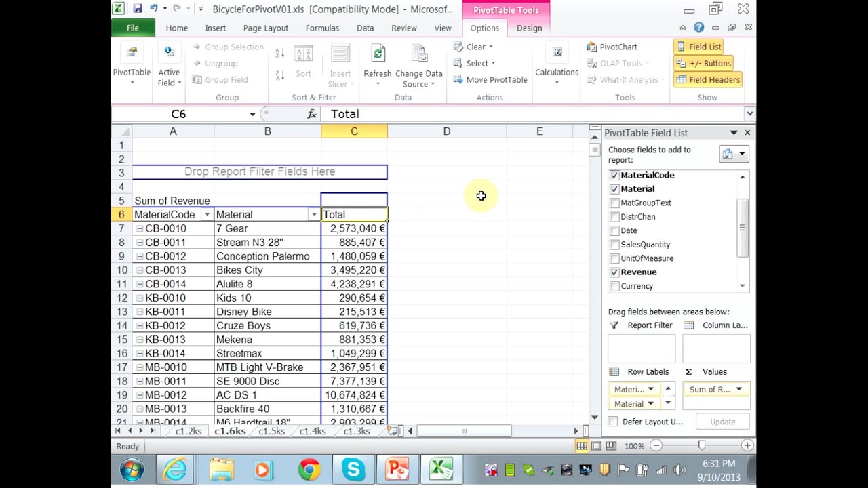Expand the formula bar
Screen dimensions: 868x488
tap(749, 114)
